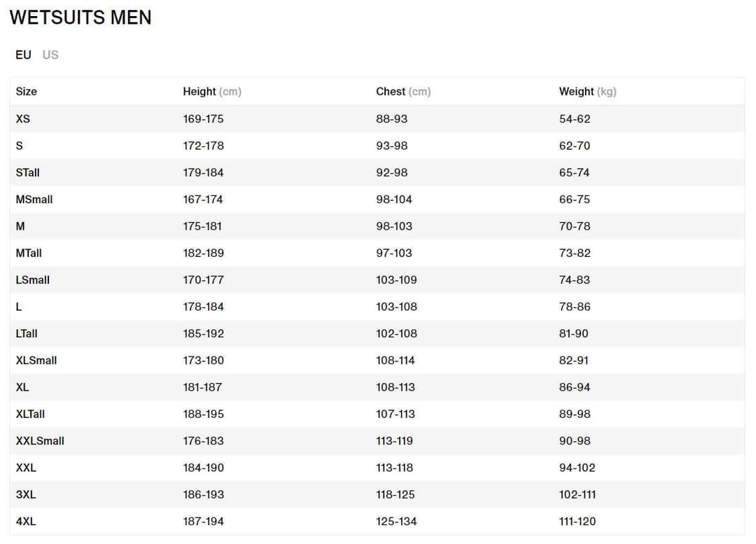Click the STall size label
This screenshot has width=756, height=544.
pos(28,172)
